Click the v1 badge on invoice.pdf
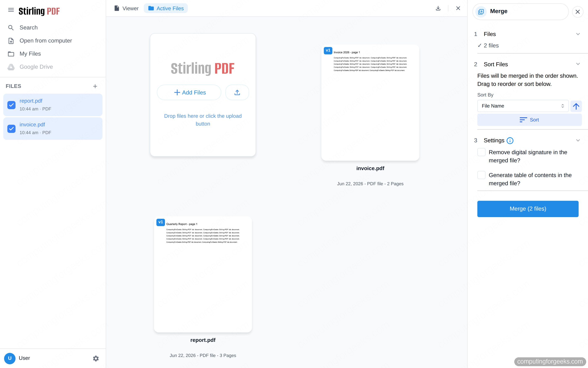Image resolution: width=588 pixels, height=368 pixels. pyautogui.click(x=328, y=50)
